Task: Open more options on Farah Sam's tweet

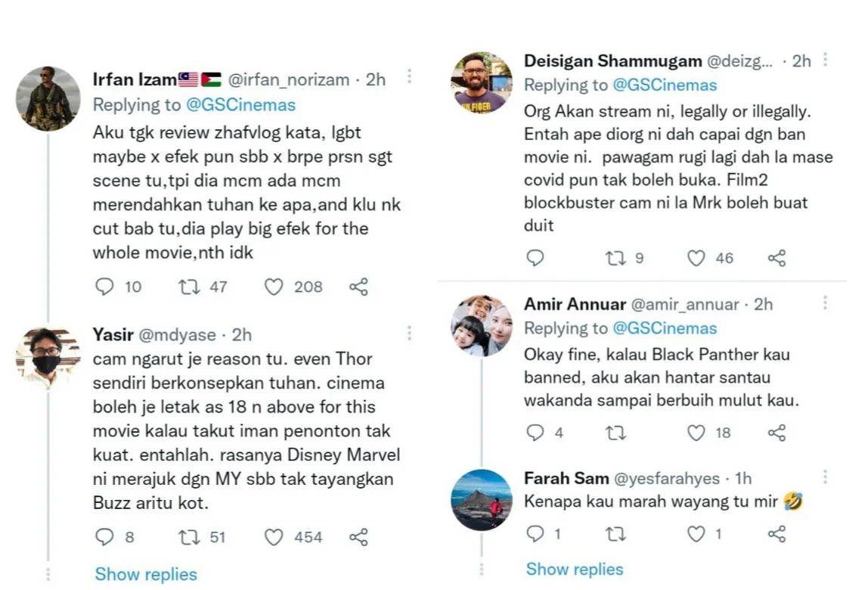Action: [x=825, y=477]
